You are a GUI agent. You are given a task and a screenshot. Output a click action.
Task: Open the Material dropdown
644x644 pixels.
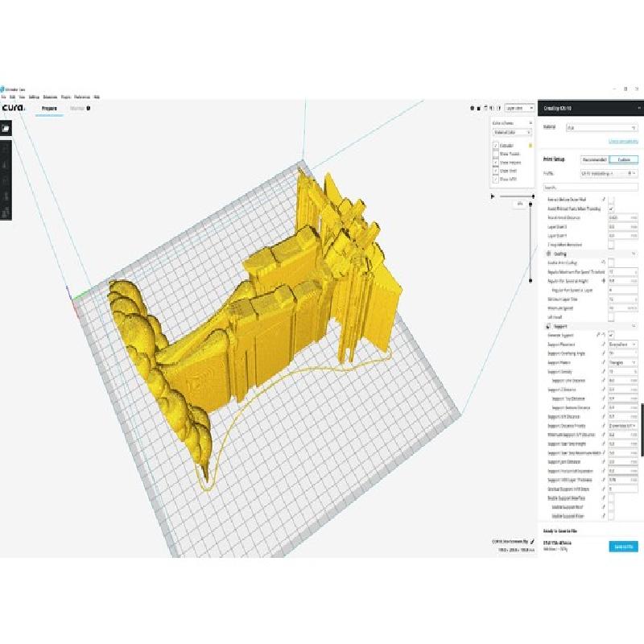pos(601,128)
